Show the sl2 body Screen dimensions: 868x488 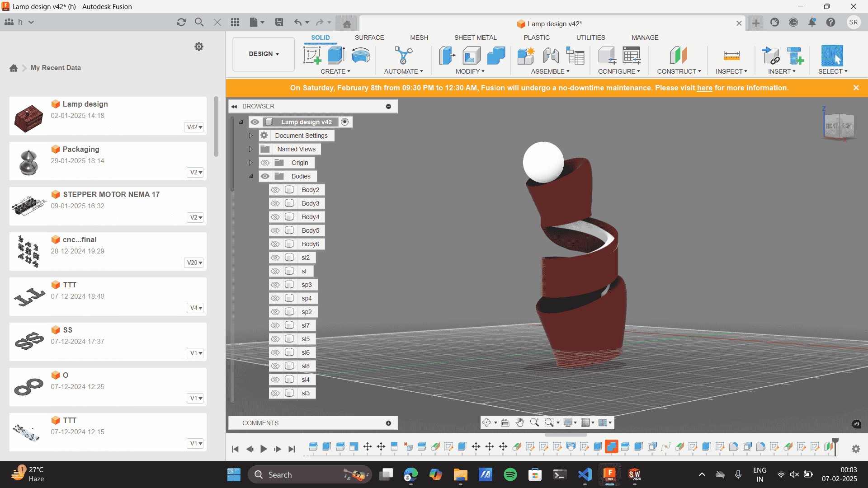[275, 258]
